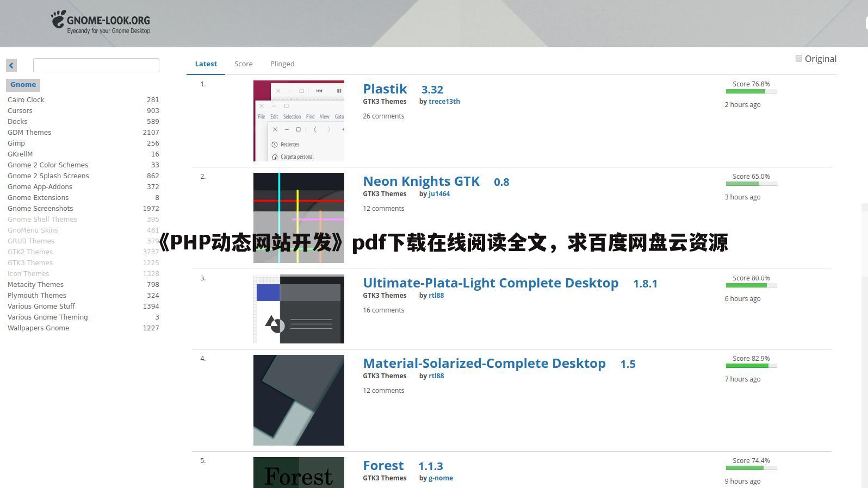Open the Forest theme thumbnail
The height and width of the screenshot is (488, 868).
[x=299, y=472]
